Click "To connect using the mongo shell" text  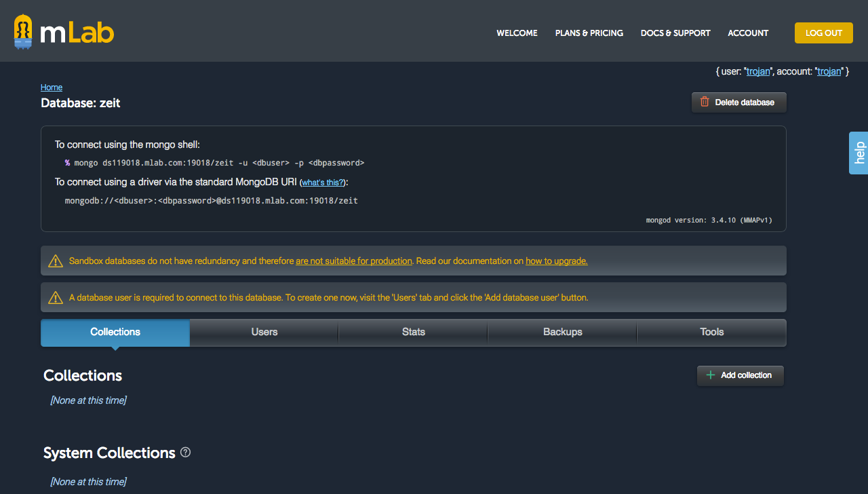[x=127, y=145]
